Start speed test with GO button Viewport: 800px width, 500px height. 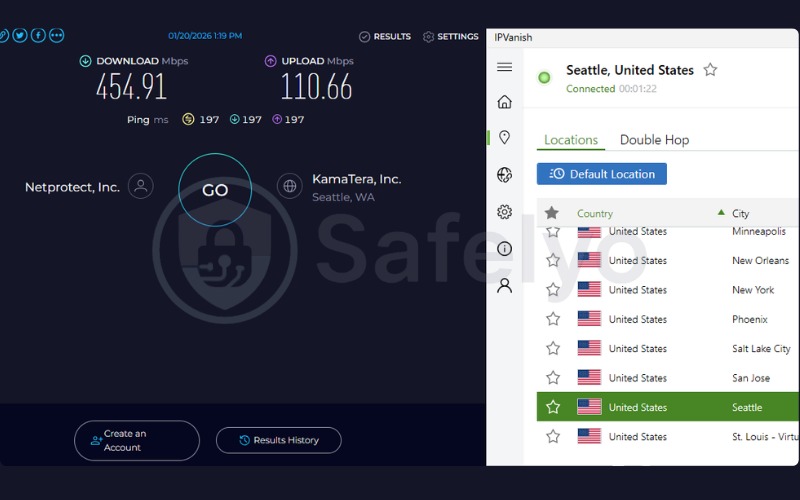[x=215, y=190]
